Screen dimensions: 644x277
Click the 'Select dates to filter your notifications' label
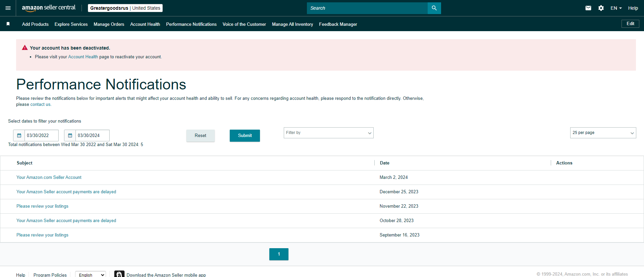tap(45, 121)
